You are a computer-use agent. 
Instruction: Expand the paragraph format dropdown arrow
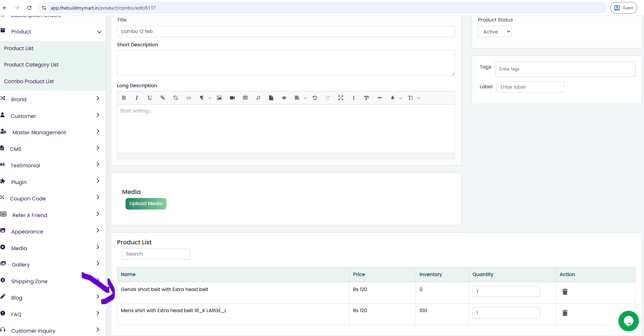pos(210,98)
